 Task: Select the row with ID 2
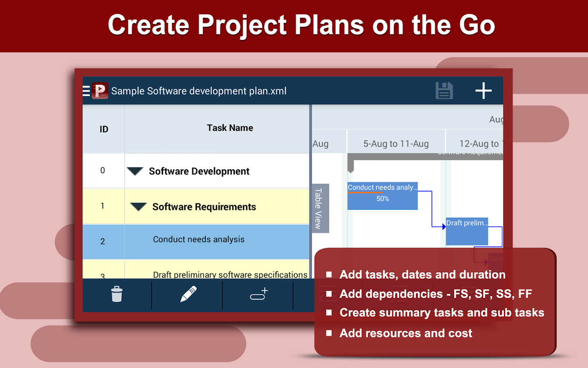point(196,242)
